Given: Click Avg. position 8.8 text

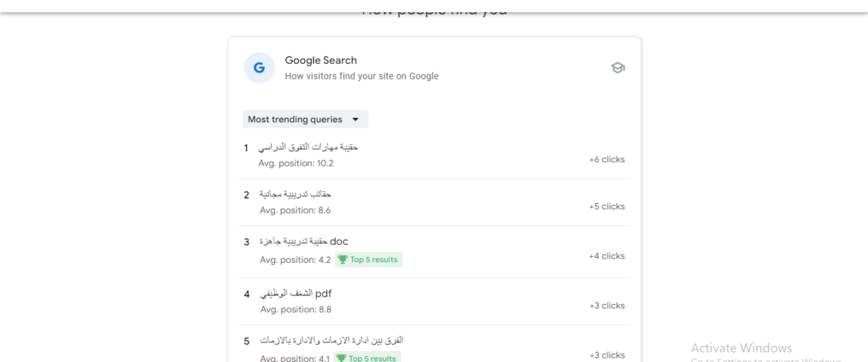Looking at the screenshot, I should [x=296, y=309].
